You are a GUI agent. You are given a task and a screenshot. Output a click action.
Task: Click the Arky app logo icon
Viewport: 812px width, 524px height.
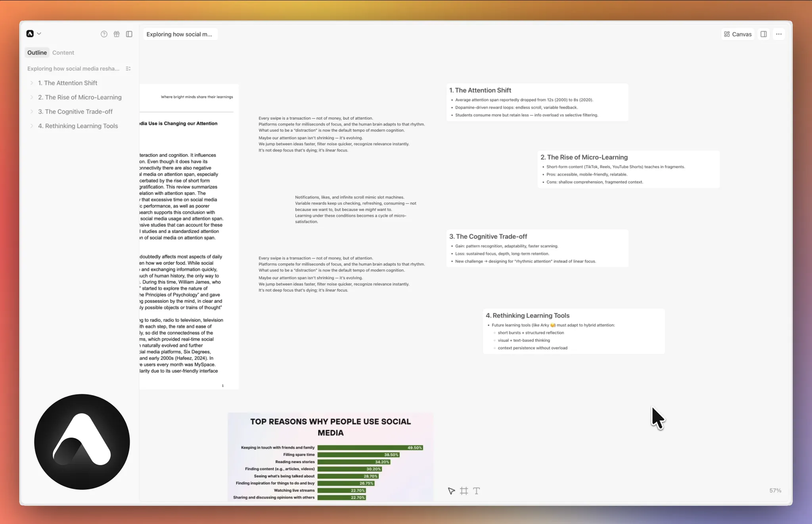[x=30, y=34]
